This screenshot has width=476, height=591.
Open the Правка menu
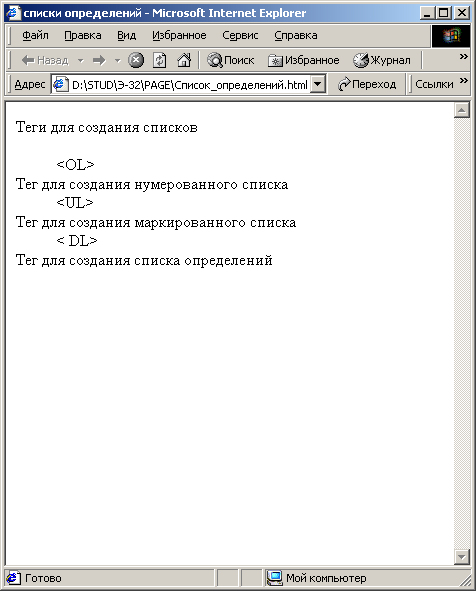(x=83, y=35)
